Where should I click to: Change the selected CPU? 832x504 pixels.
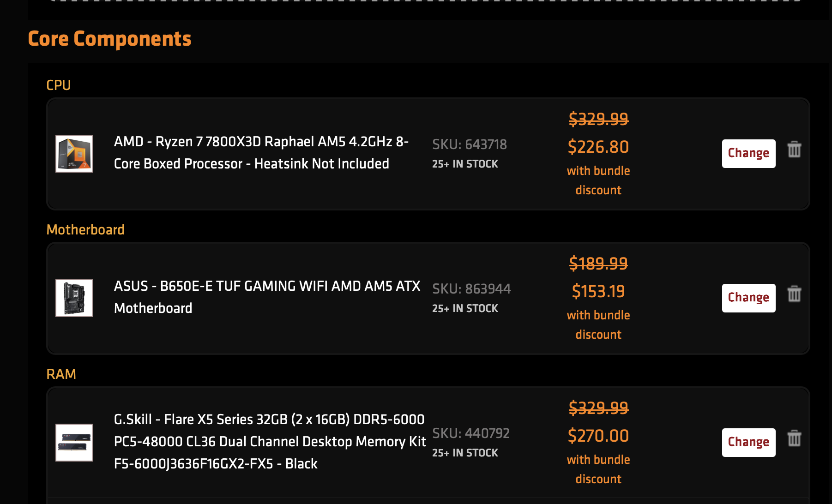point(748,153)
